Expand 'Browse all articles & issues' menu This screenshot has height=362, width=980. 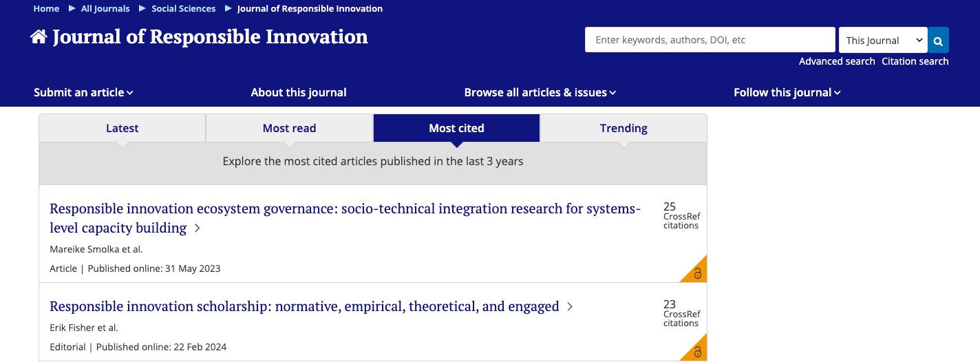point(540,92)
